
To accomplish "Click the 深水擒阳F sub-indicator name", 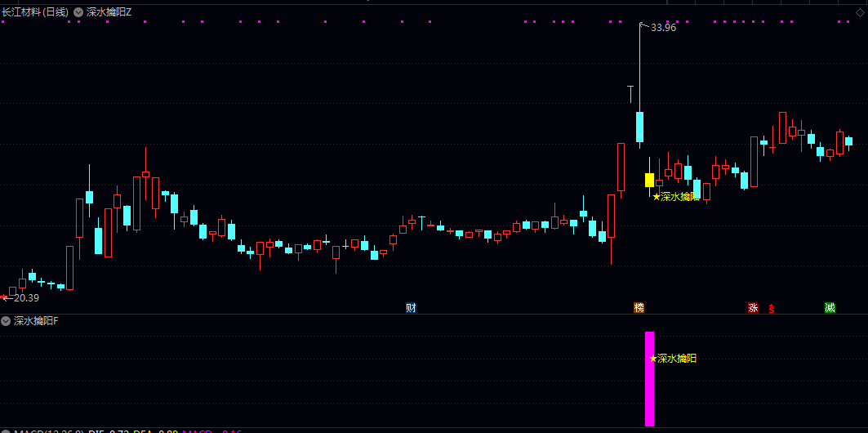I will click(x=36, y=320).
